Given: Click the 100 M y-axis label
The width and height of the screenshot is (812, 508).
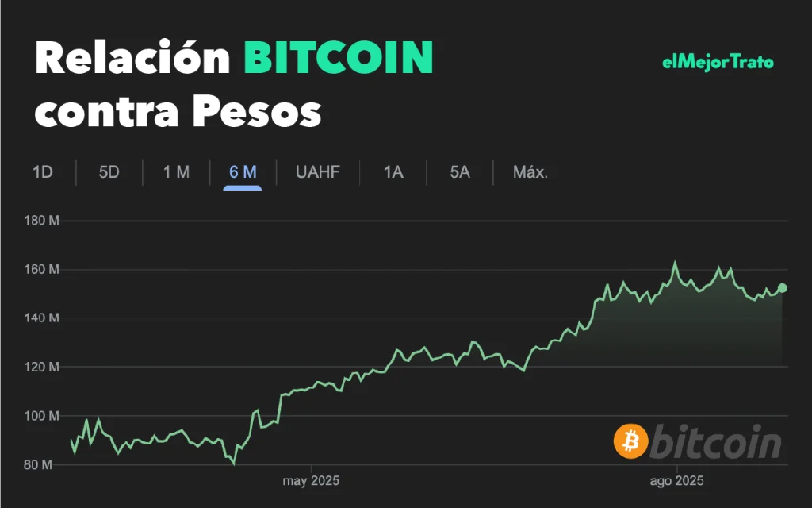Looking at the screenshot, I should click(x=43, y=416).
